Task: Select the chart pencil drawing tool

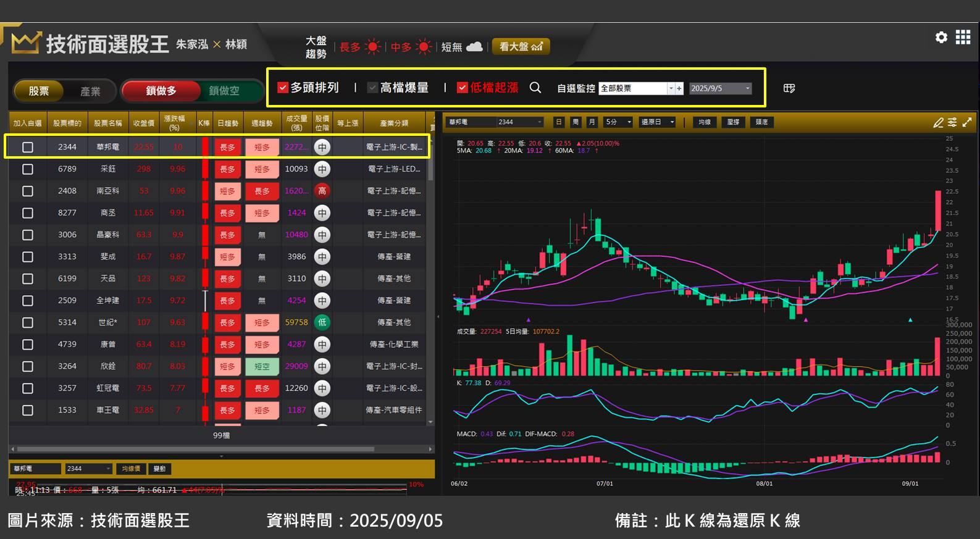Action: (x=938, y=122)
